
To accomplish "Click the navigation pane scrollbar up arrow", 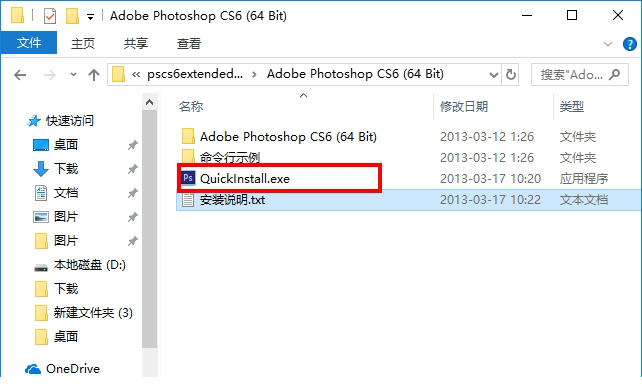I will 149,102.
